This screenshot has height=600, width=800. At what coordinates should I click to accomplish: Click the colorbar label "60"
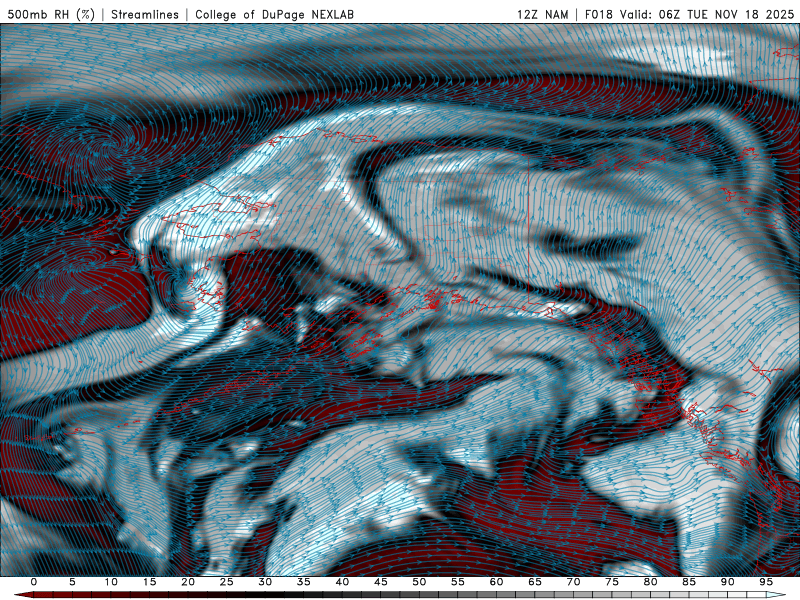[496, 582]
